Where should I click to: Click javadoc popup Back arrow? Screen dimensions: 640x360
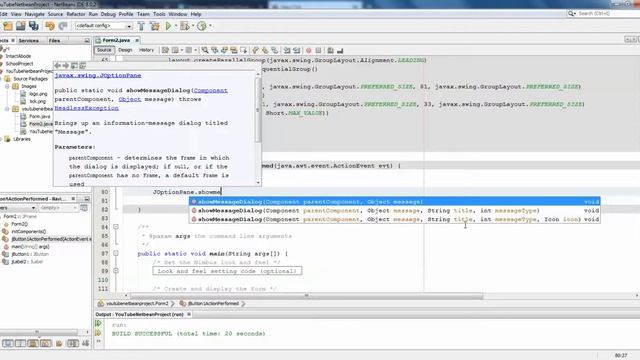[x=58, y=66]
